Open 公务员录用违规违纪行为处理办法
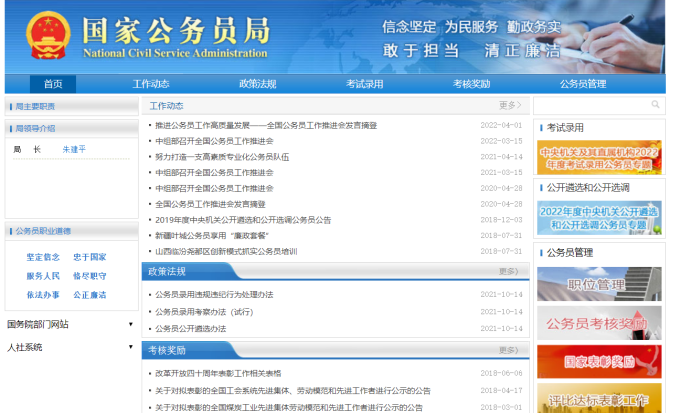Viewport: 692px width, 413px height. coord(214,294)
